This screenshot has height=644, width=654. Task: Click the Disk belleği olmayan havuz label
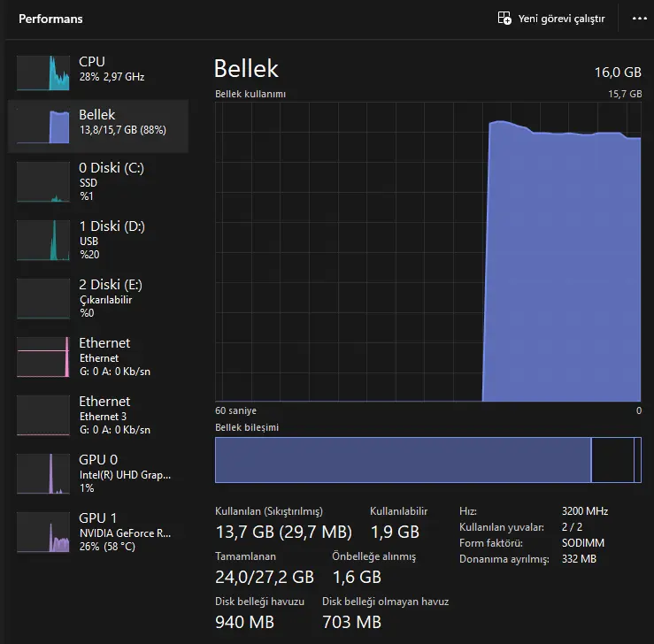click(x=385, y=602)
